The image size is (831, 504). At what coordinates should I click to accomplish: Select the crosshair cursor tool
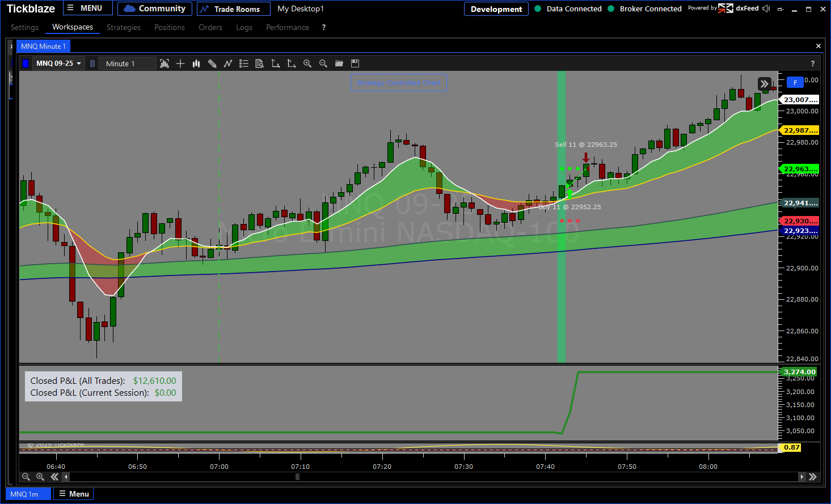click(180, 63)
